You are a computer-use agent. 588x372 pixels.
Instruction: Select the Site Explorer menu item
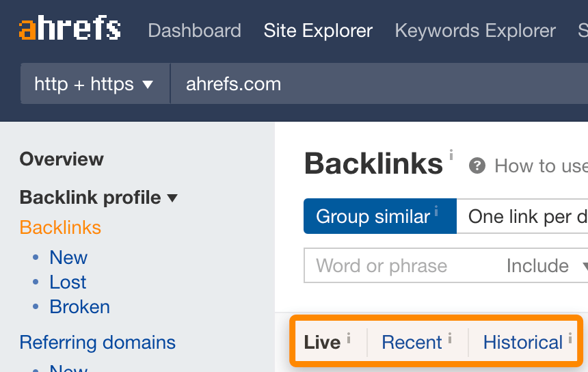(318, 31)
